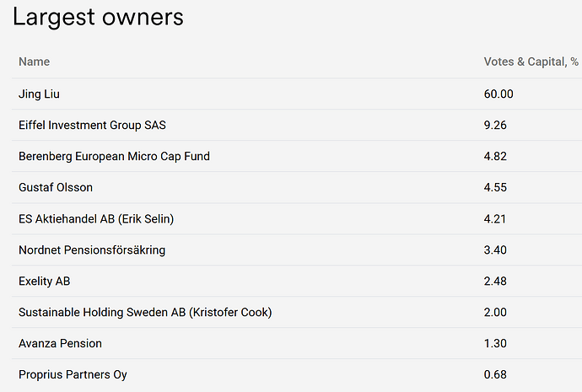582x392 pixels.
Task: Select the Jing Liu owner name
Action: (40, 94)
